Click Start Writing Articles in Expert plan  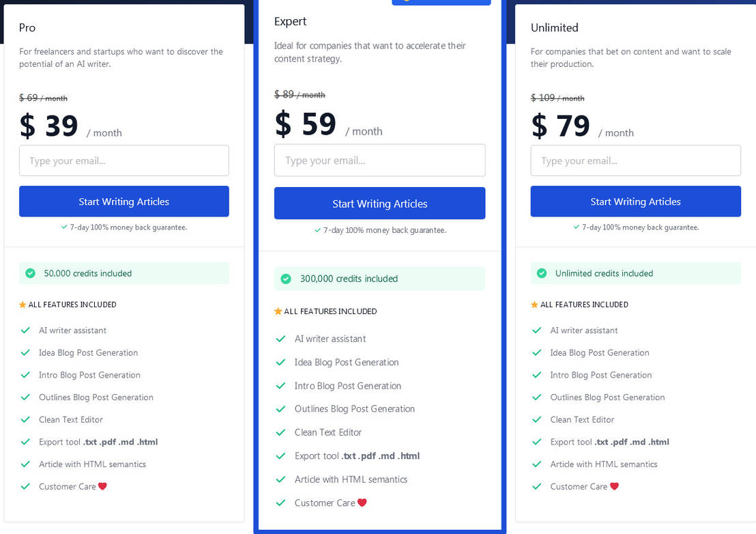[x=379, y=203]
